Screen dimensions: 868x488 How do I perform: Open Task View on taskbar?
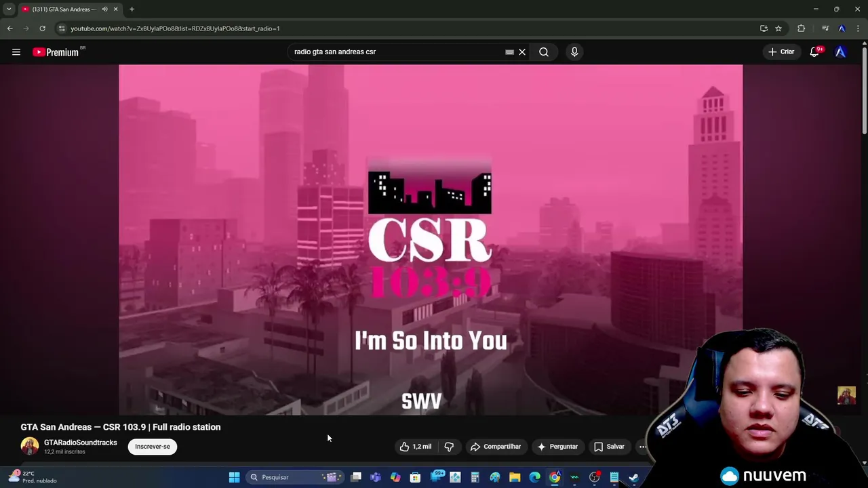tap(356, 477)
